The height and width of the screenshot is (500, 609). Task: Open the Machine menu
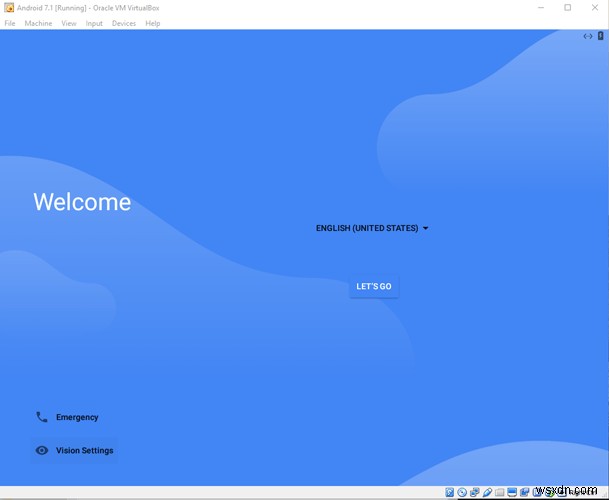(x=38, y=23)
